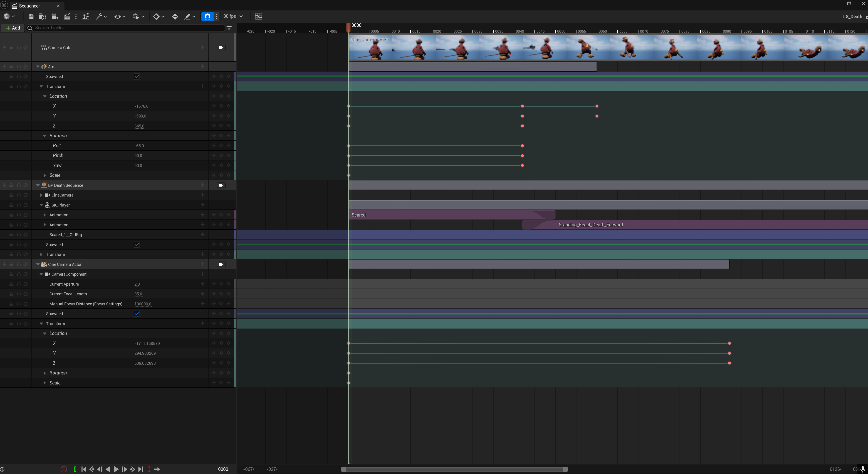The width and height of the screenshot is (868, 474).
Task: Collapse the SK_Player row
Action: click(x=41, y=205)
